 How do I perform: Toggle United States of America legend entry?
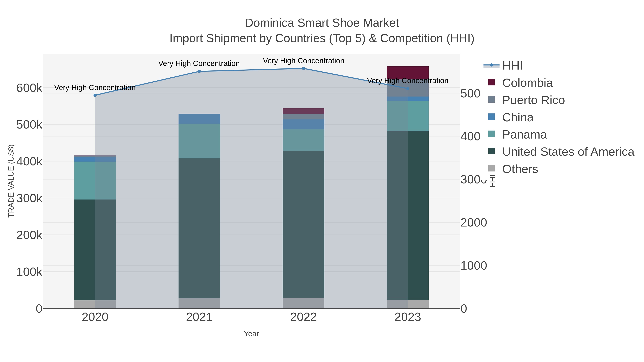[x=561, y=152]
